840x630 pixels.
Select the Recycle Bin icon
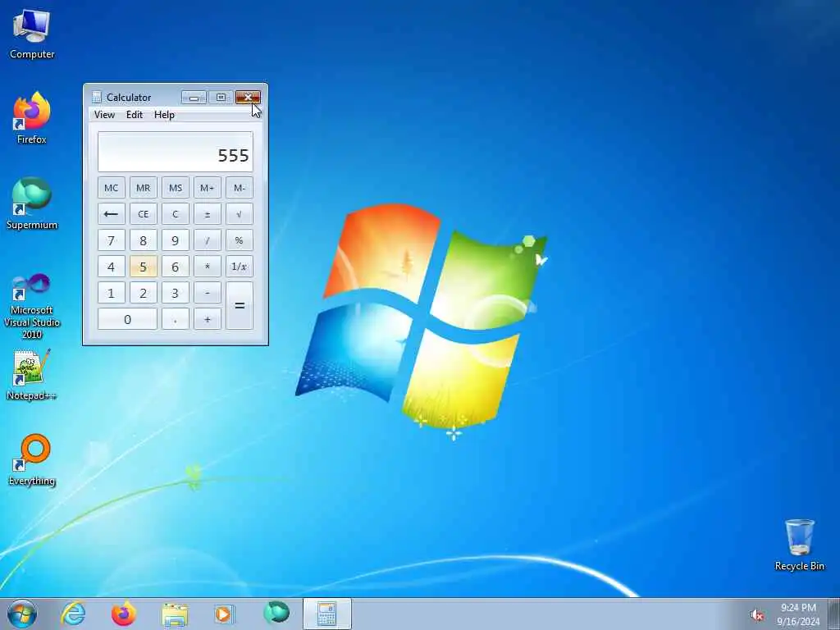click(x=799, y=545)
